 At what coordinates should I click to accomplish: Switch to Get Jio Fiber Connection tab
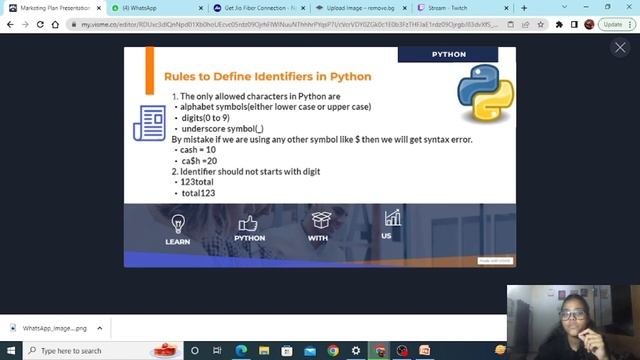tap(259, 8)
